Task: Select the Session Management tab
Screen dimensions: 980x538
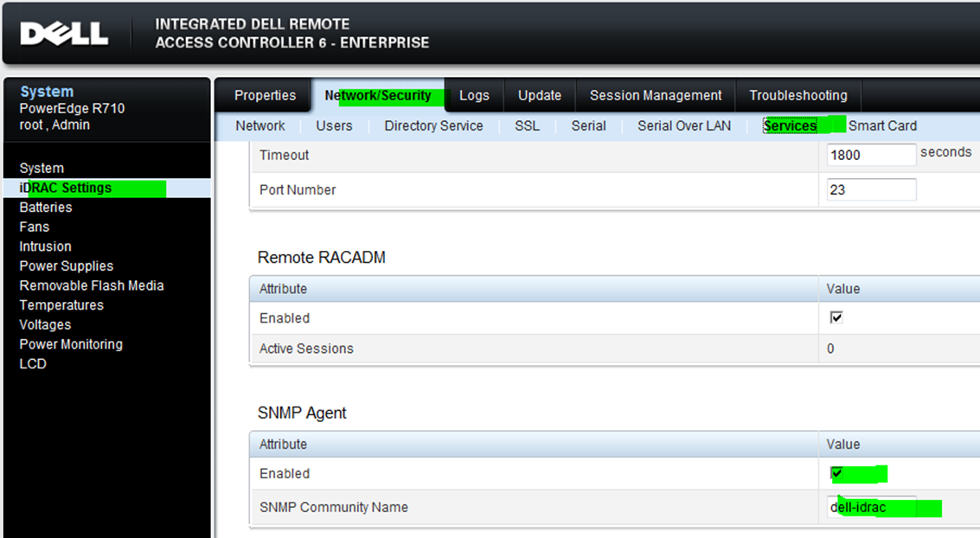Action: 655,95
